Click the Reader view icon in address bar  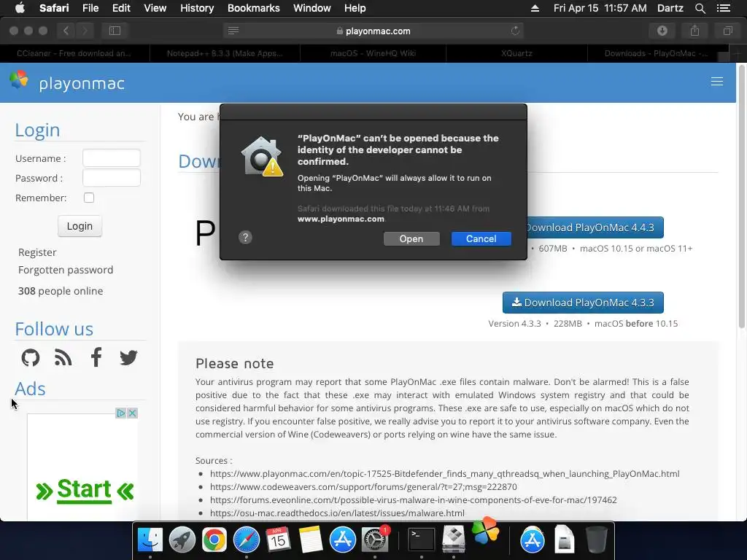pyautogui.click(x=233, y=31)
